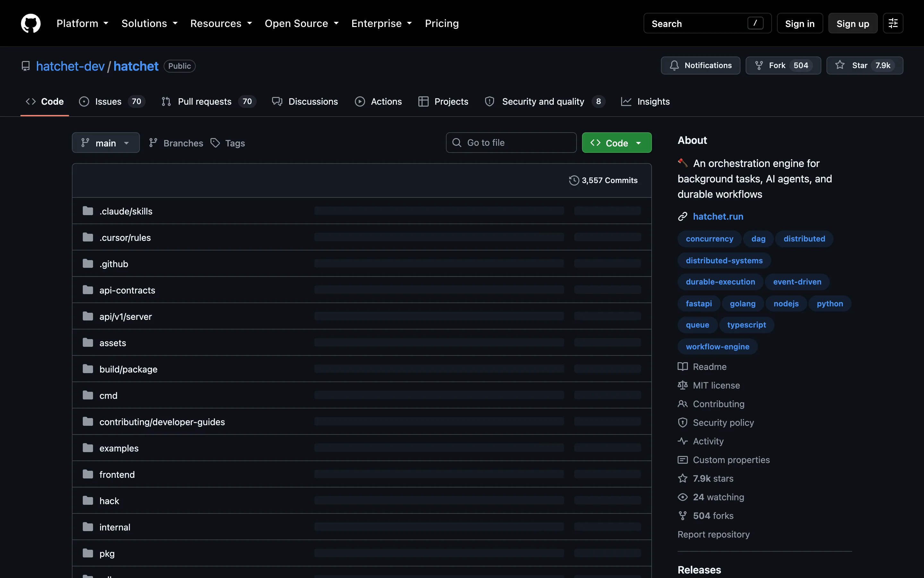Open the Insights tab

(645, 101)
